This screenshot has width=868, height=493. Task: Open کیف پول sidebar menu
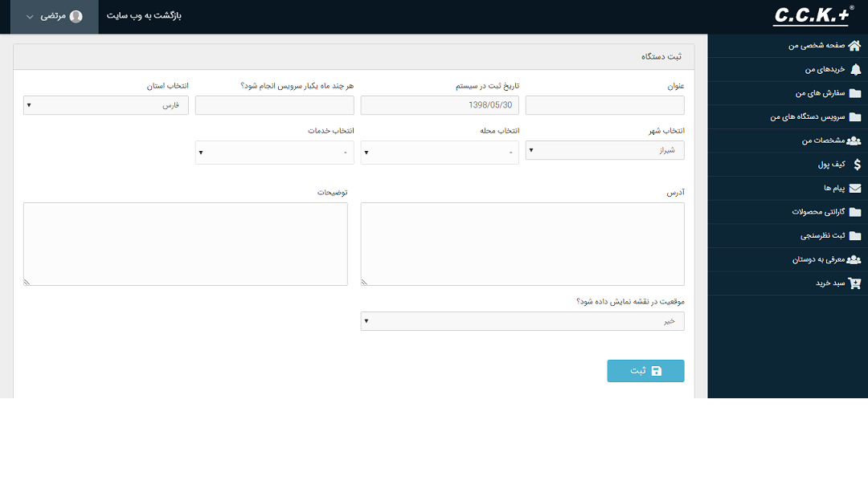coord(788,165)
